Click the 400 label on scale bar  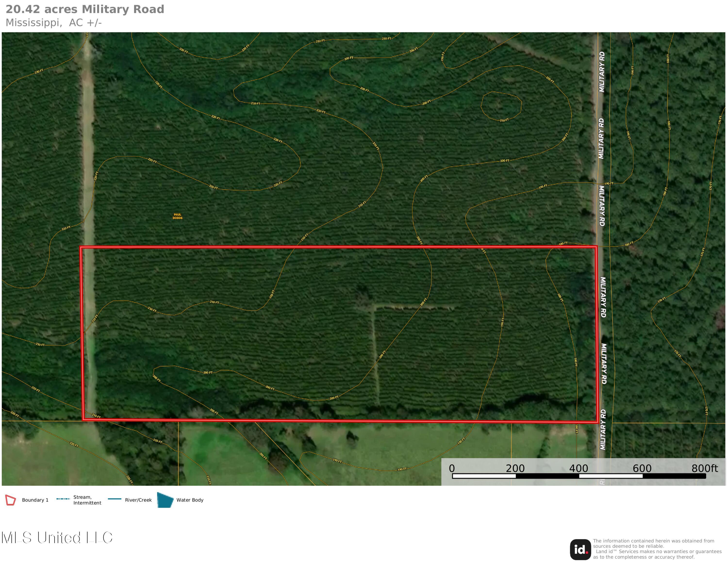(x=578, y=468)
